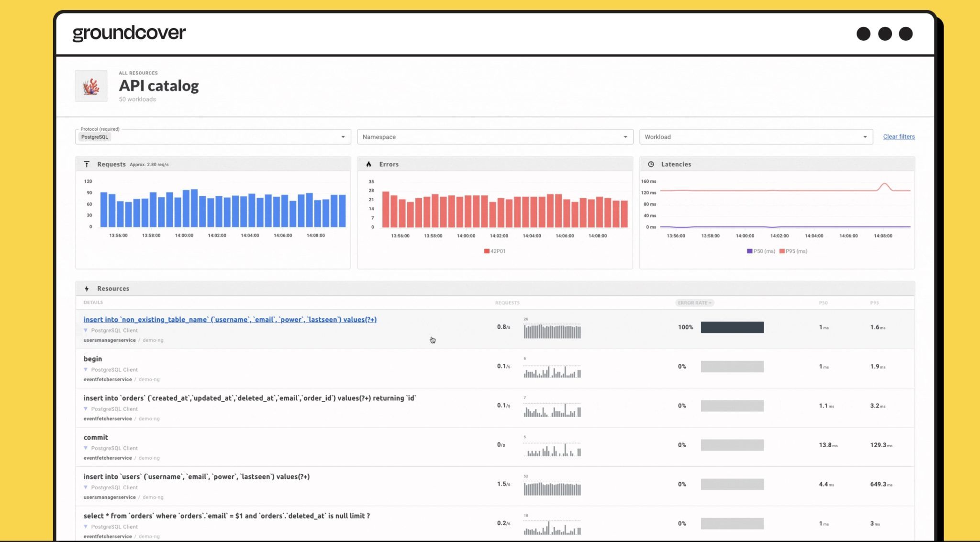Click the 649.3 ms P95 value
This screenshot has width=980, height=542.
pyautogui.click(x=881, y=484)
